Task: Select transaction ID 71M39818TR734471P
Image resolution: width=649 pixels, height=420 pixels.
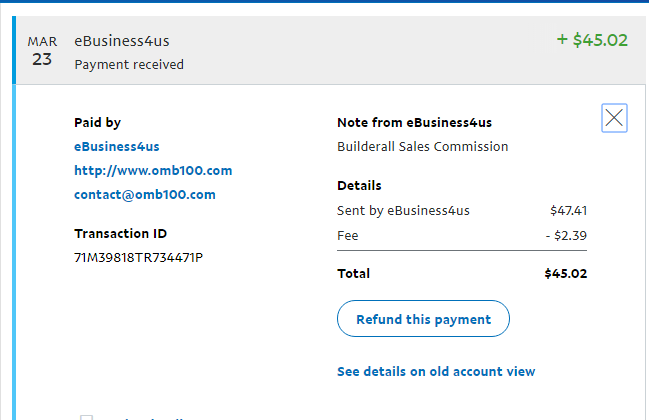Action: coord(139,257)
